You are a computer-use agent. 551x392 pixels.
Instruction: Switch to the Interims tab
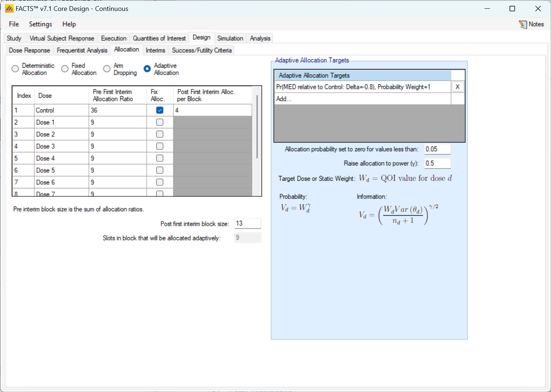tap(155, 50)
